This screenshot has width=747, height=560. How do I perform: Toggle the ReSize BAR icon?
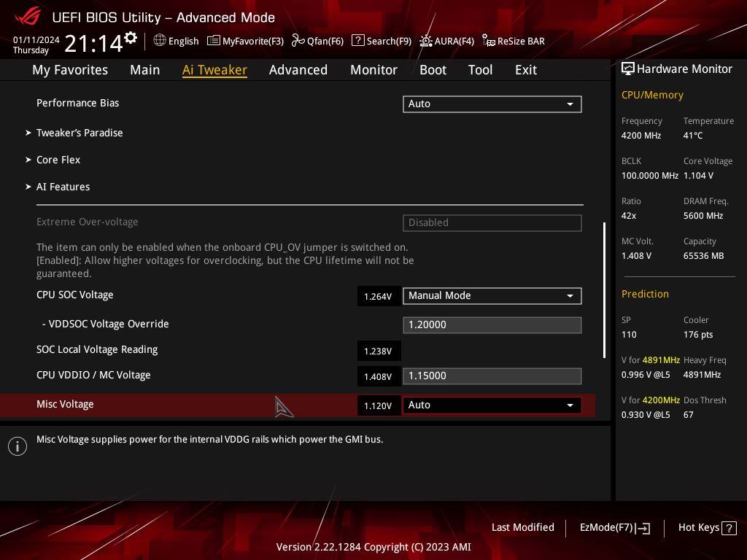pyautogui.click(x=488, y=41)
